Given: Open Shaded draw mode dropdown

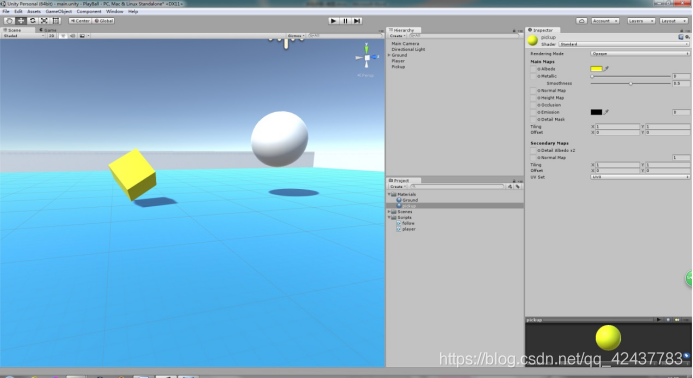Looking at the screenshot, I should pos(23,36).
